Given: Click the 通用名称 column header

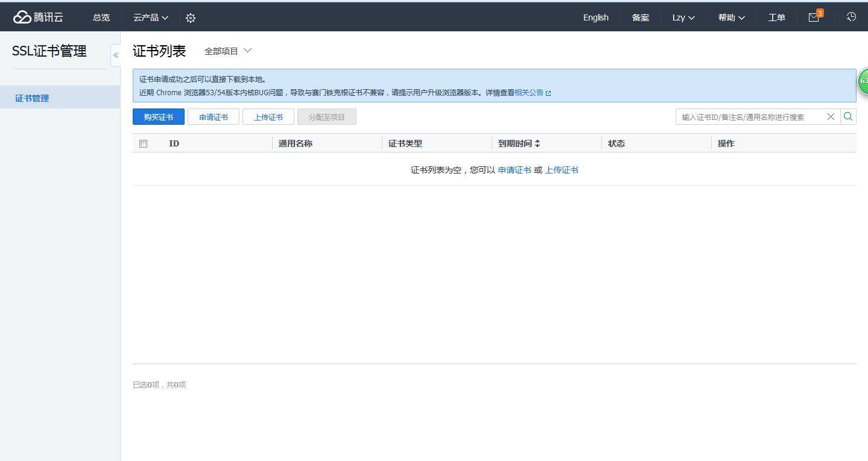Looking at the screenshot, I should click(296, 143).
